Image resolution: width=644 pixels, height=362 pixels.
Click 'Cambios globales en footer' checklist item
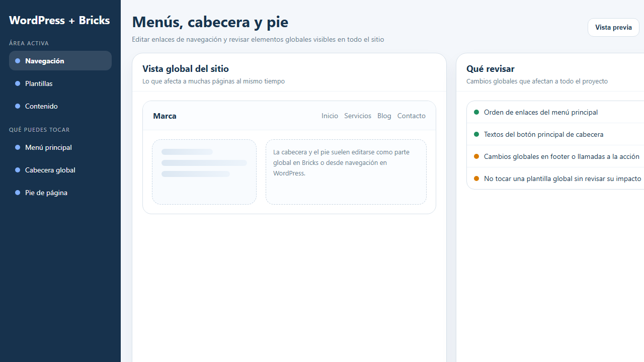pyautogui.click(x=561, y=156)
